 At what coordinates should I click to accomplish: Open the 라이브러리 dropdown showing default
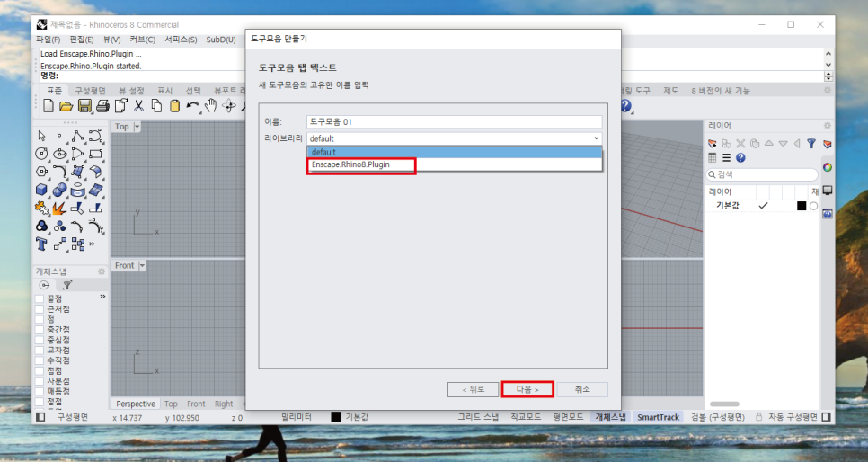454,138
